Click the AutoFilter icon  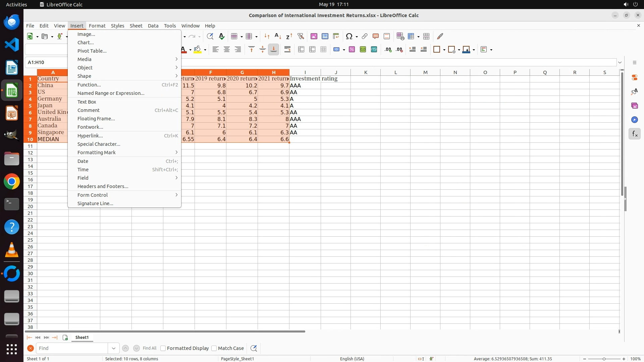point(301,36)
